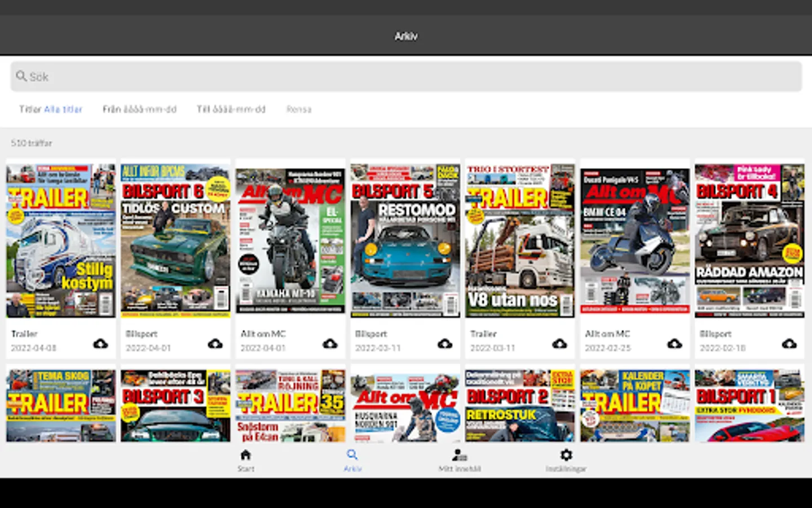
Task: Click the '510 träffar' results count
Action: pyautogui.click(x=32, y=143)
